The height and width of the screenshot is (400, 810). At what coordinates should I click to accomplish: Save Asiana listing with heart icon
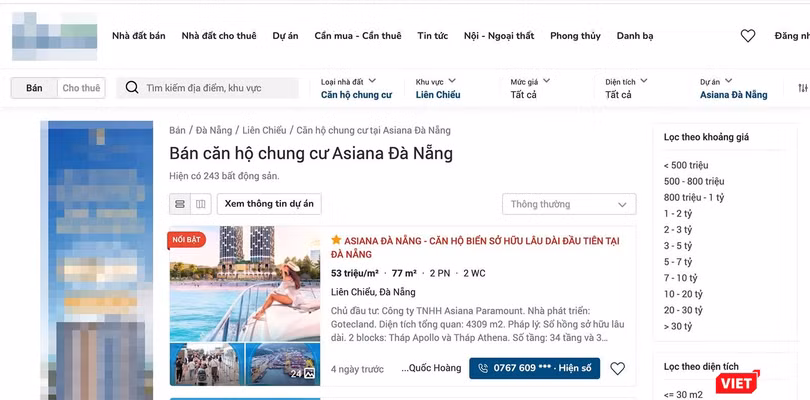point(617,368)
